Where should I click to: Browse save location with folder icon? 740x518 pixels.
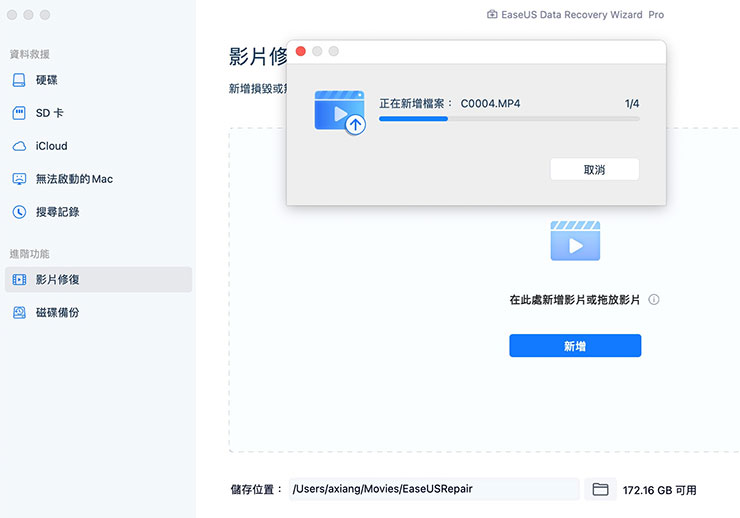point(600,489)
